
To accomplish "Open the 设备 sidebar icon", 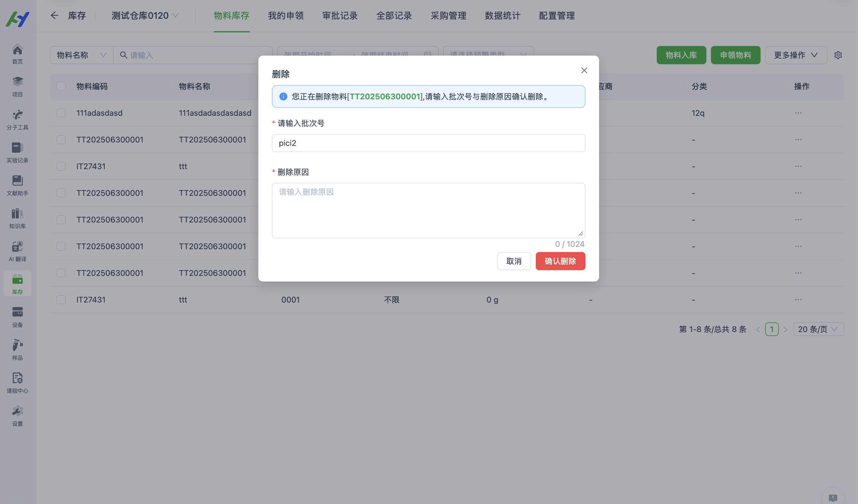I will [17, 316].
